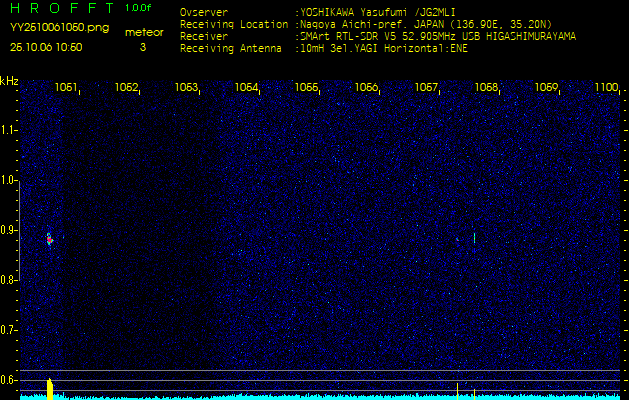Click the 10mH 3el.YAGI antenna value

[x=383, y=49]
